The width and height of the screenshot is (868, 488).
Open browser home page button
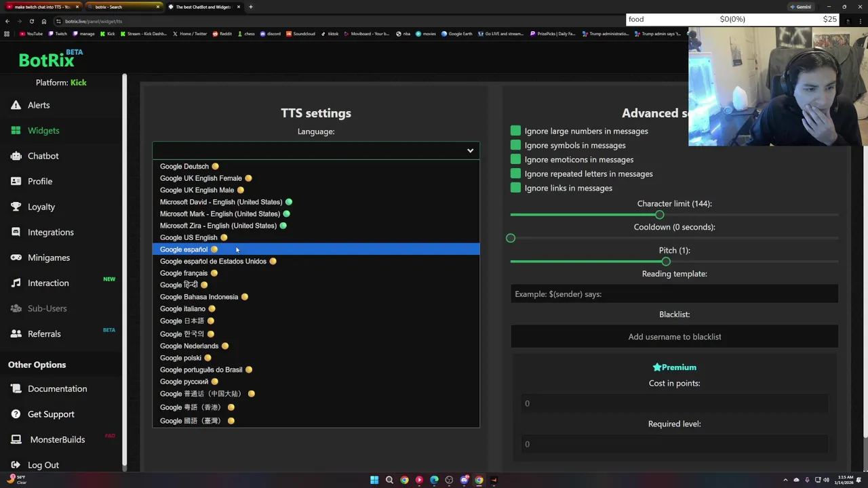(x=44, y=21)
